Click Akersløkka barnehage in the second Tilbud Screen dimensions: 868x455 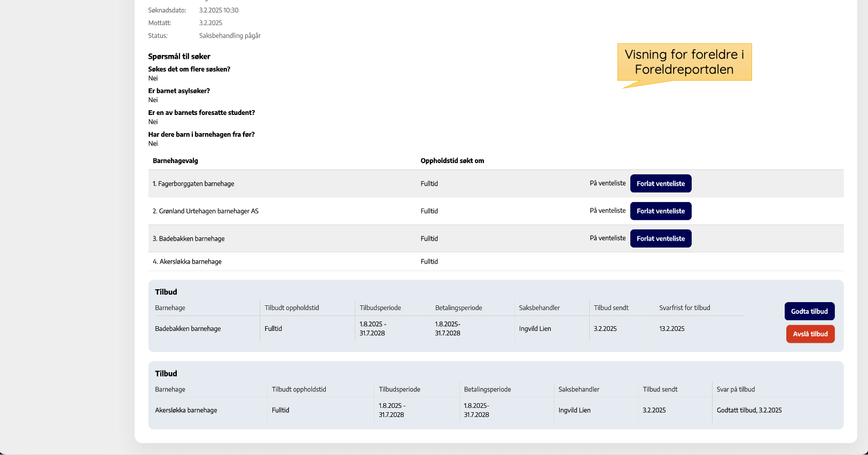pyautogui.click(x=186, y=411)
